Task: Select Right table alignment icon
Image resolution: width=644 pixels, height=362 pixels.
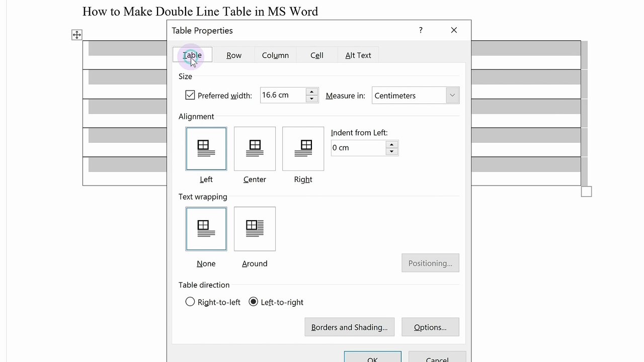Action: [303, 149]
